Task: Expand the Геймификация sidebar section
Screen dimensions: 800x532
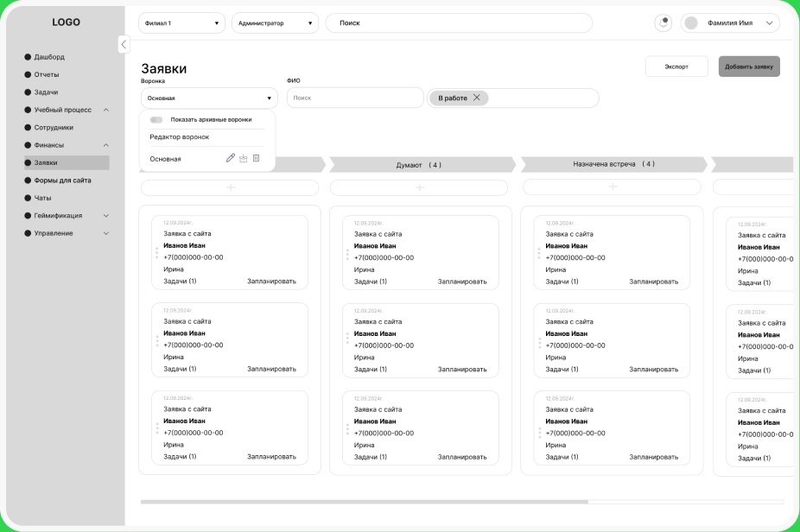Action: [x=106, y=216]
